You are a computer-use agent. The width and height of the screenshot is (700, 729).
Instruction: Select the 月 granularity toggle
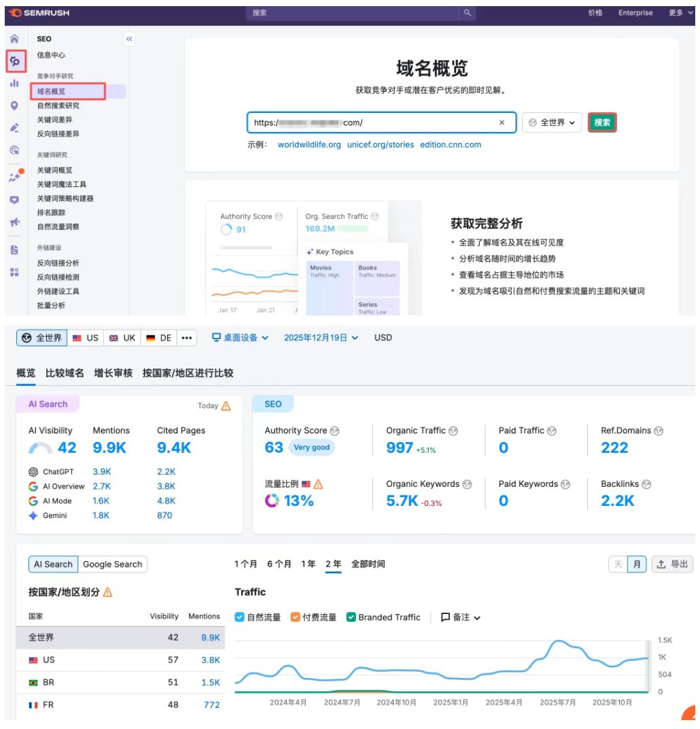coord(637,564)
